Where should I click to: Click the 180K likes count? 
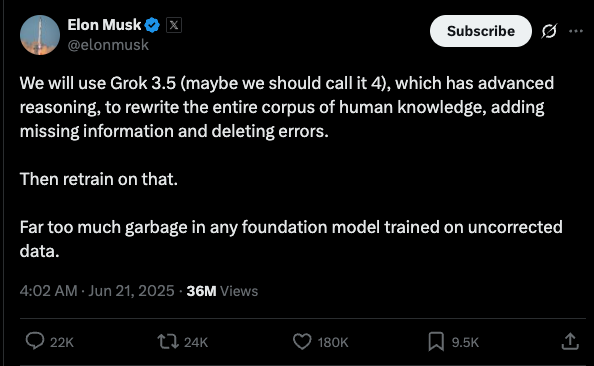coord(333,343)
